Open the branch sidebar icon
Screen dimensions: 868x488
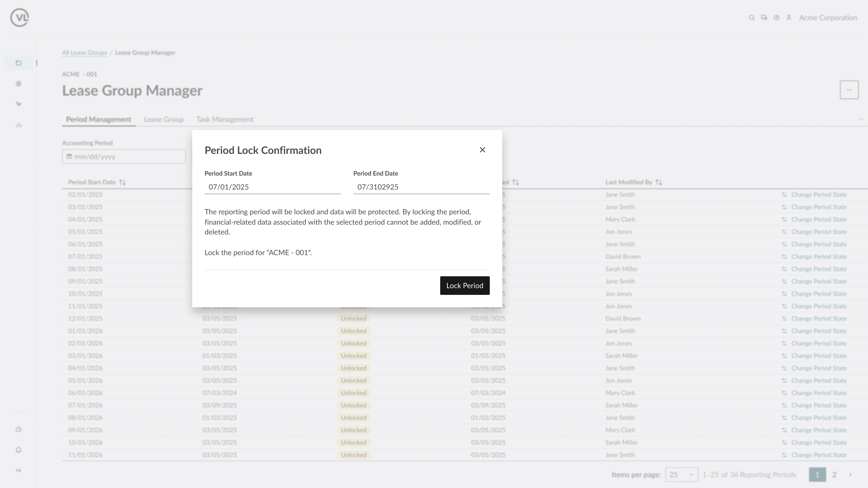click(x=19, y=104)
